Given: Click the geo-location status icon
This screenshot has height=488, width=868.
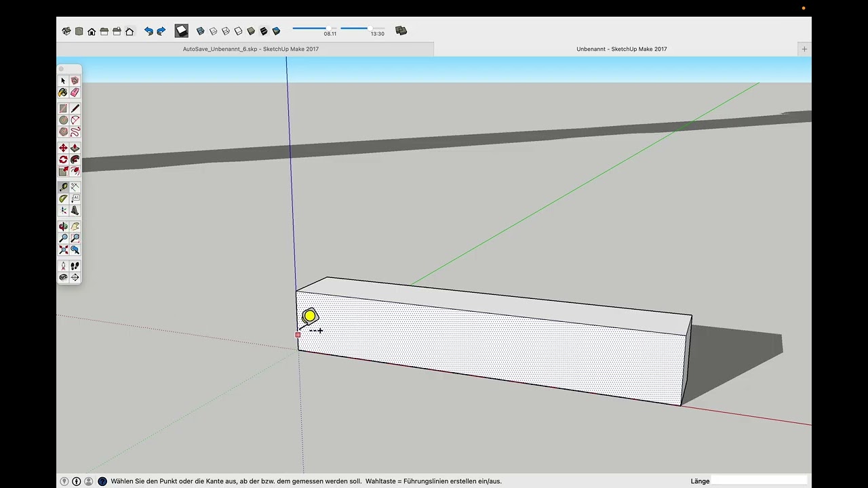Looking at the screenshot, I should point(64,481).
